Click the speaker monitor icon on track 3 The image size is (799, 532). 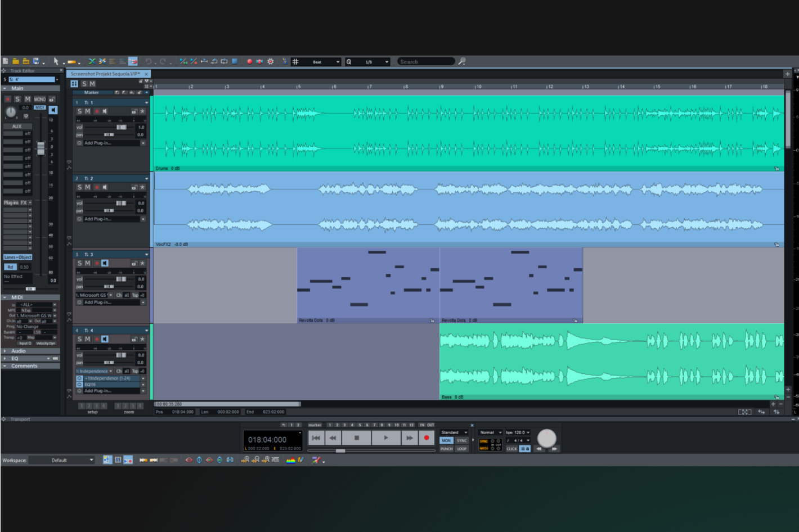[x=105, y=263]
